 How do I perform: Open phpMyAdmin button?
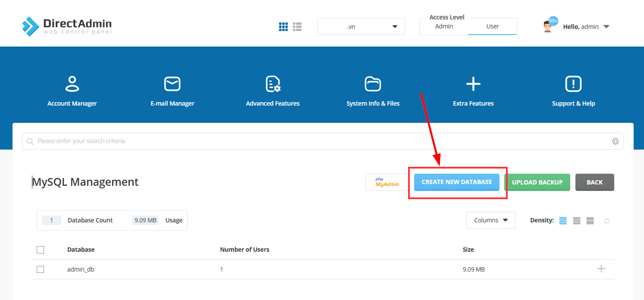(x=387, y=182)
